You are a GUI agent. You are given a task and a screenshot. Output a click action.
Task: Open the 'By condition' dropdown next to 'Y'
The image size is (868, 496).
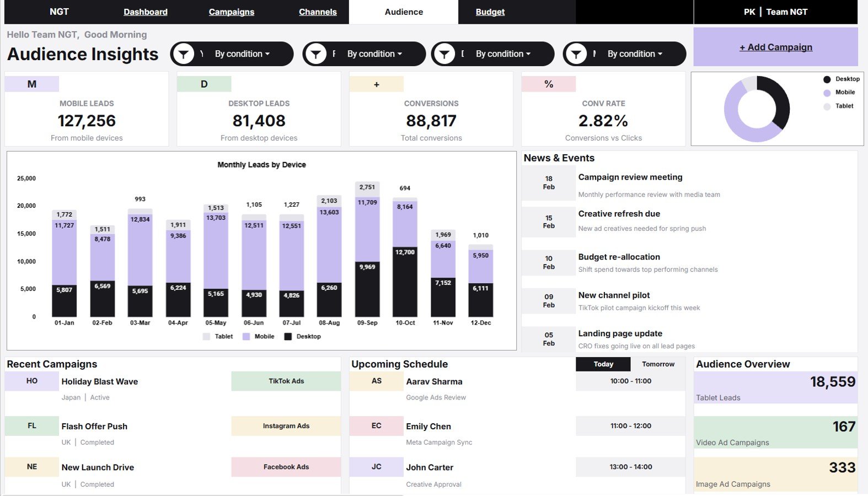coord(242,54)
